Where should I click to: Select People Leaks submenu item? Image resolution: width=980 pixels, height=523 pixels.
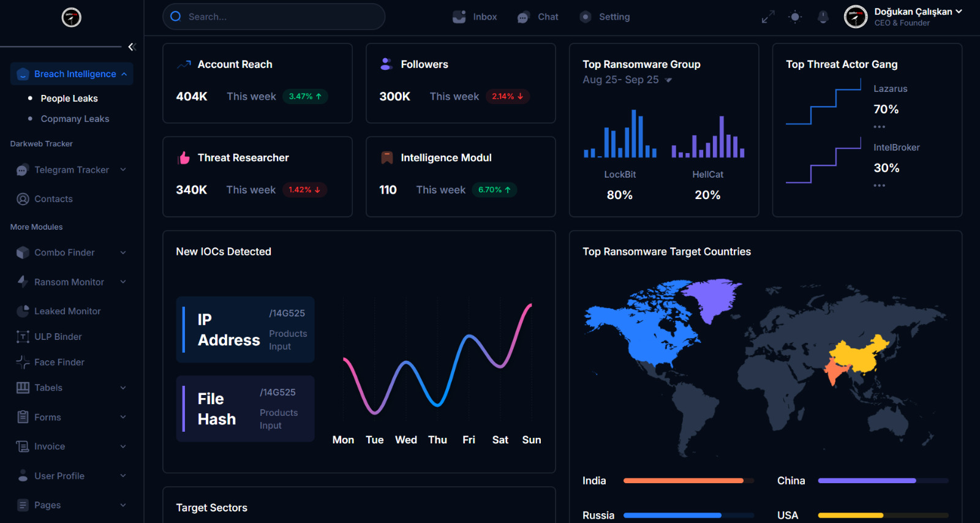click(x=69, y=99)
